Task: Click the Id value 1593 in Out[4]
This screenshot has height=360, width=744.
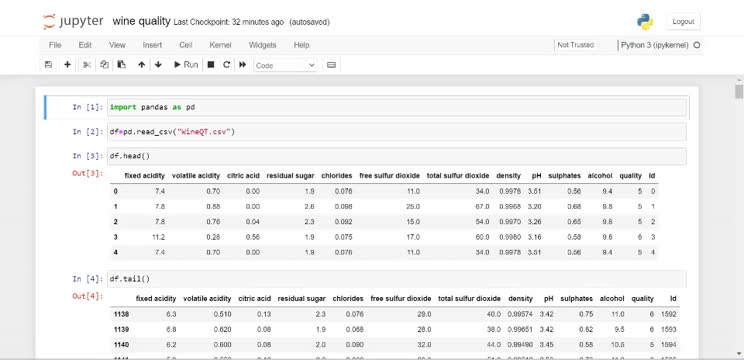Action: pyautogui.click(x=669, y=329)
